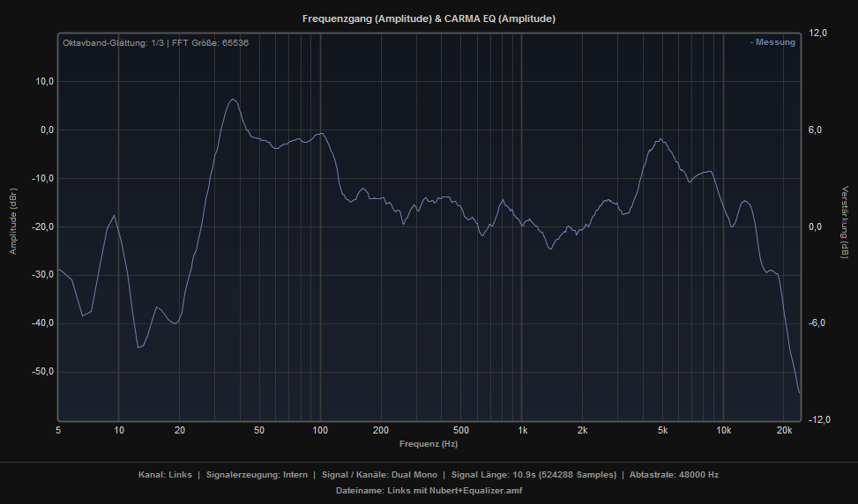
Task: Click the 'Amplitude (dBr)' axis label
Action: (13, 221)
